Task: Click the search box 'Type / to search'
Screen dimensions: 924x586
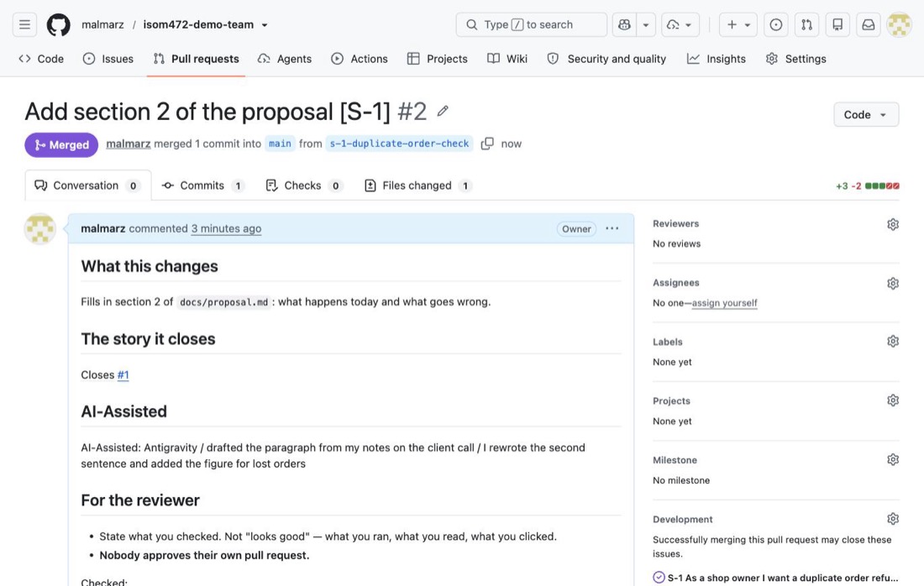Action: (x=531, y=24)
